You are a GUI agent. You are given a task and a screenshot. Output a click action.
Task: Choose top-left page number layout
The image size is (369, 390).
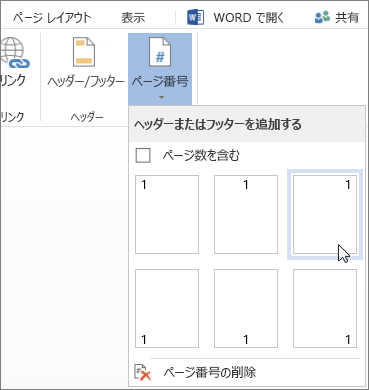167,215
